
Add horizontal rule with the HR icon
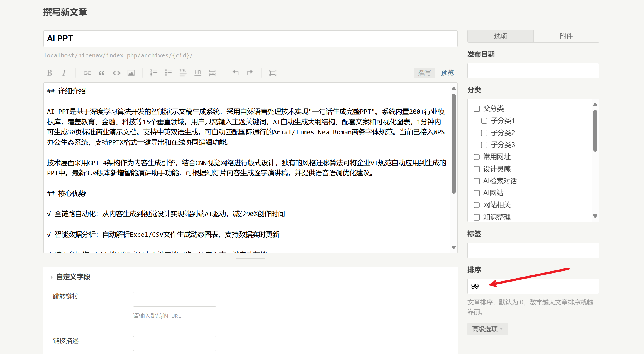198,73
